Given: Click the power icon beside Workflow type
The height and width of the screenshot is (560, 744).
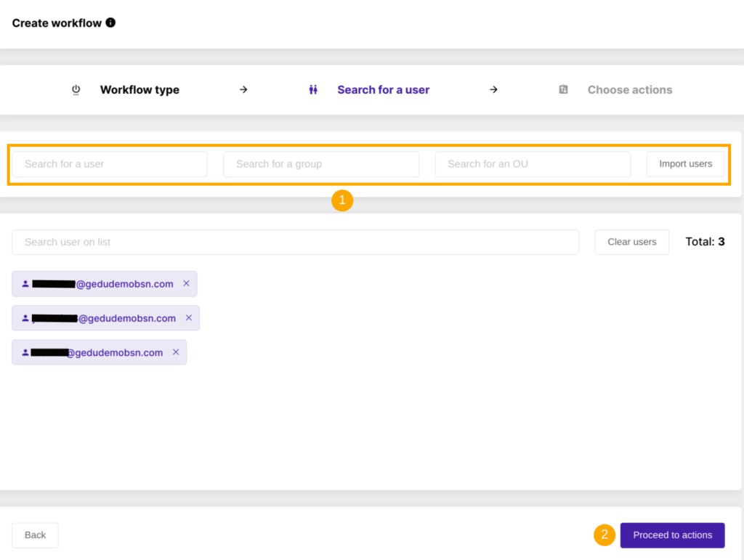Looking at the screenshot, I should coord(76,90).
